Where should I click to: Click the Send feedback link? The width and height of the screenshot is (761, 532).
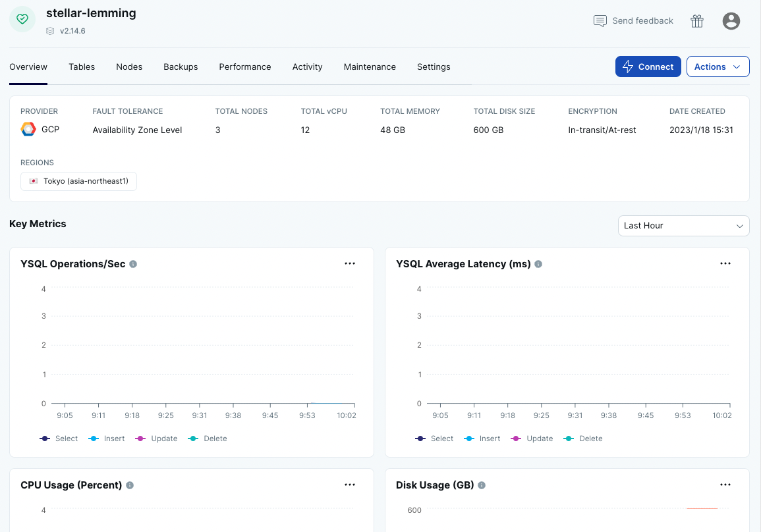[x=633, y=21]
